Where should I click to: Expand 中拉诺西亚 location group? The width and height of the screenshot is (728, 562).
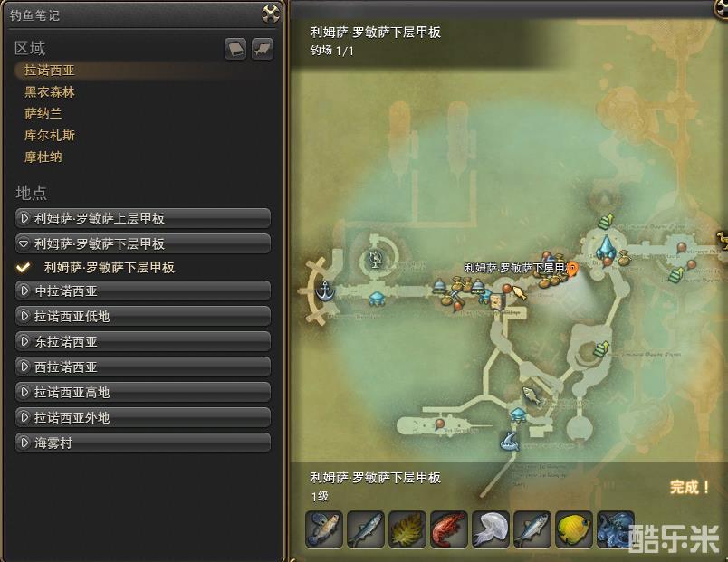[143, 291]
